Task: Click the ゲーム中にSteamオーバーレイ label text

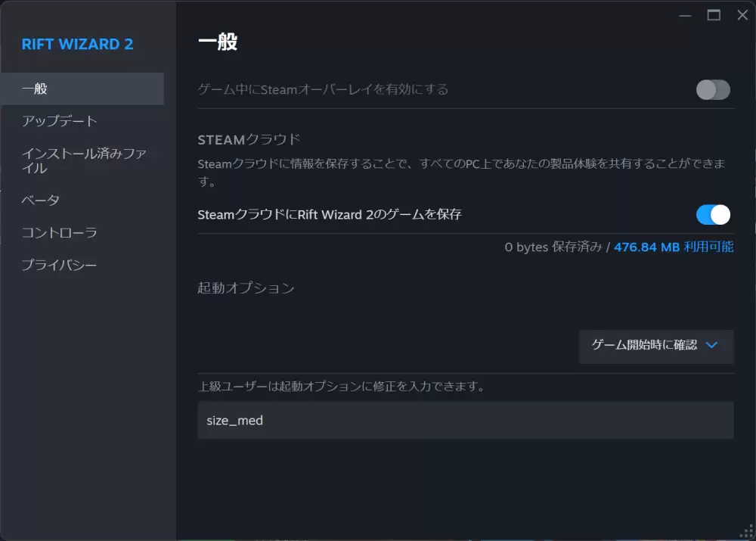Action: 323,89
